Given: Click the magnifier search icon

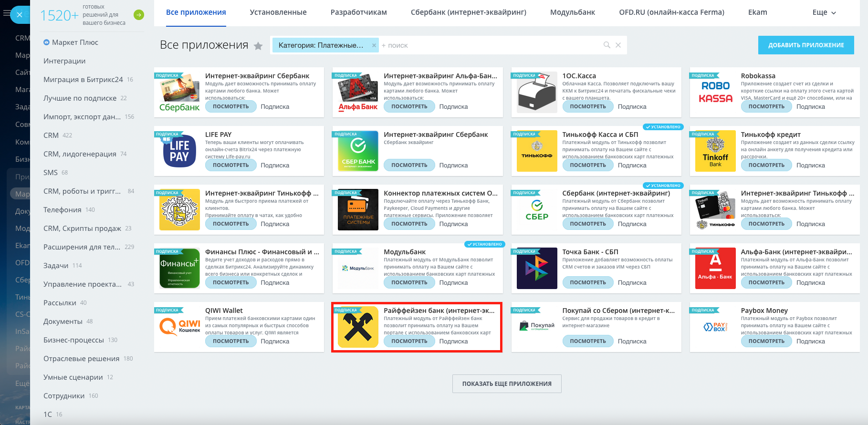Looking at the screenshot, I should tap(607, 45).
